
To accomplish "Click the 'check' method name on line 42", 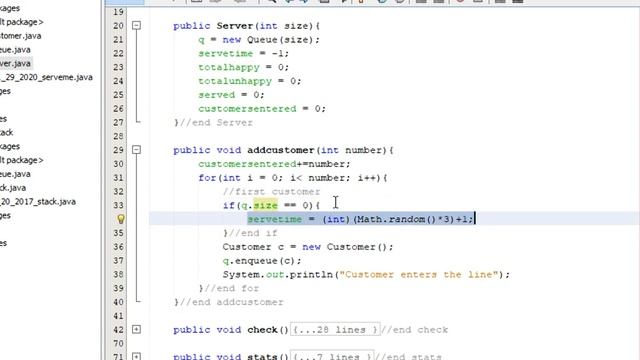I will click(262, 330).
